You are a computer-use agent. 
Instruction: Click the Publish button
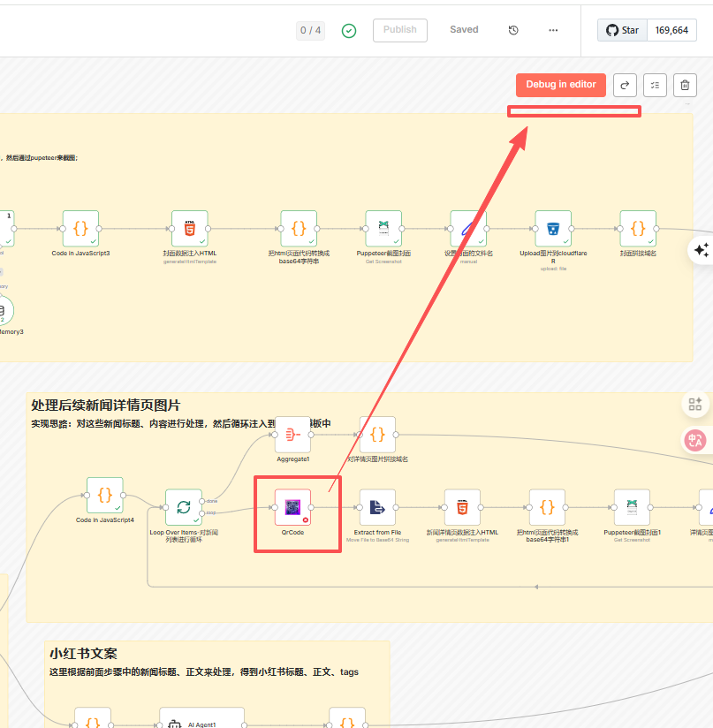pyautogui.click(x=399, y=29)
